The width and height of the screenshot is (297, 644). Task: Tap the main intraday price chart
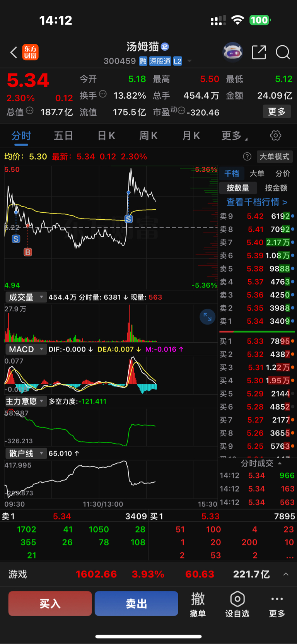111,228
